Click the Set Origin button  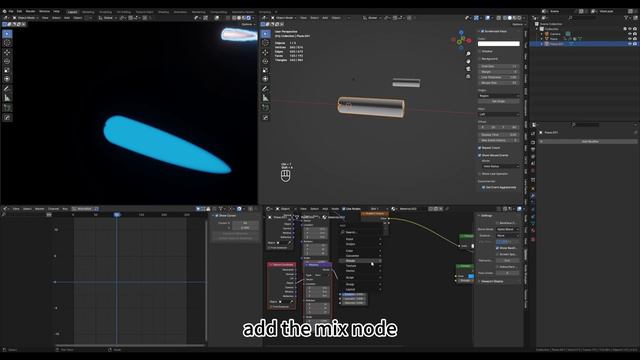click(x=499, y=101)
